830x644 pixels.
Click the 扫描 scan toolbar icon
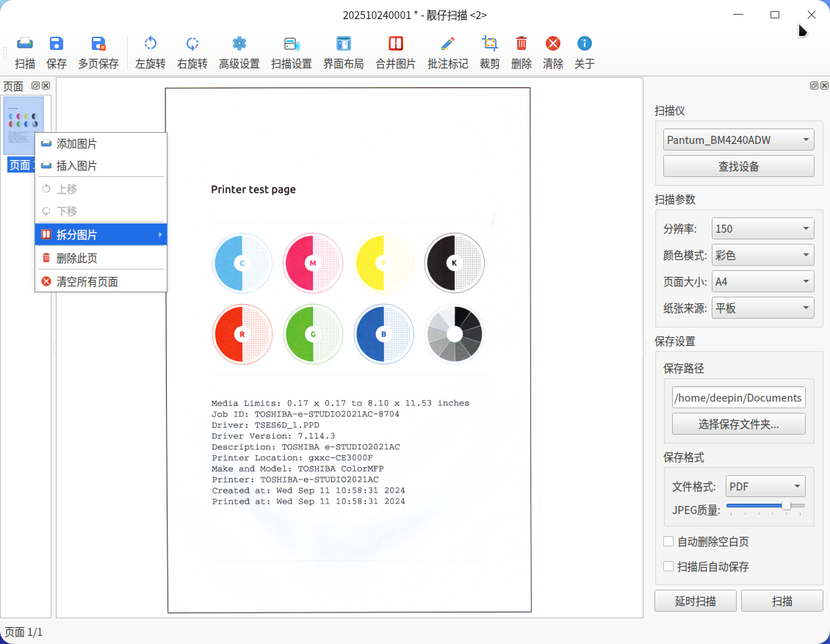(x=25, y=53)
